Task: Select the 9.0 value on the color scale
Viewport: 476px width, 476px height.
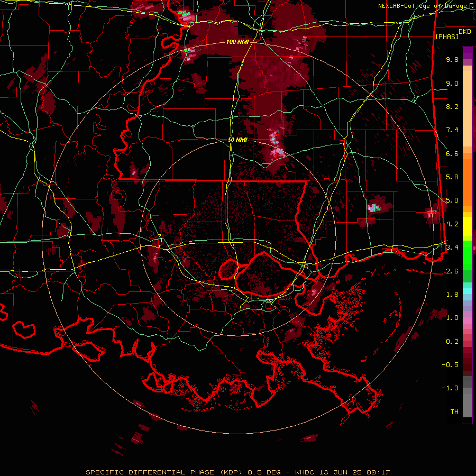Action: click(x=452, y=83)
